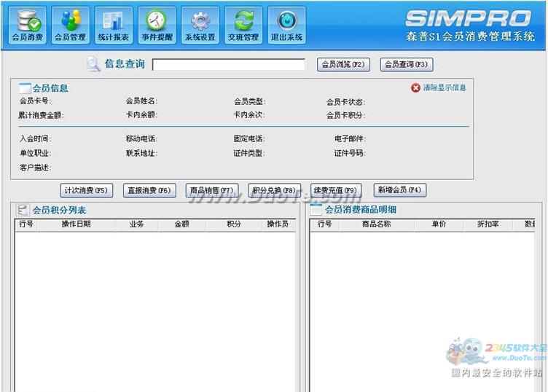The height and width of the screenshot is (392, 548).
Task: Click the 证件类型 label
Action: point(249,153)
